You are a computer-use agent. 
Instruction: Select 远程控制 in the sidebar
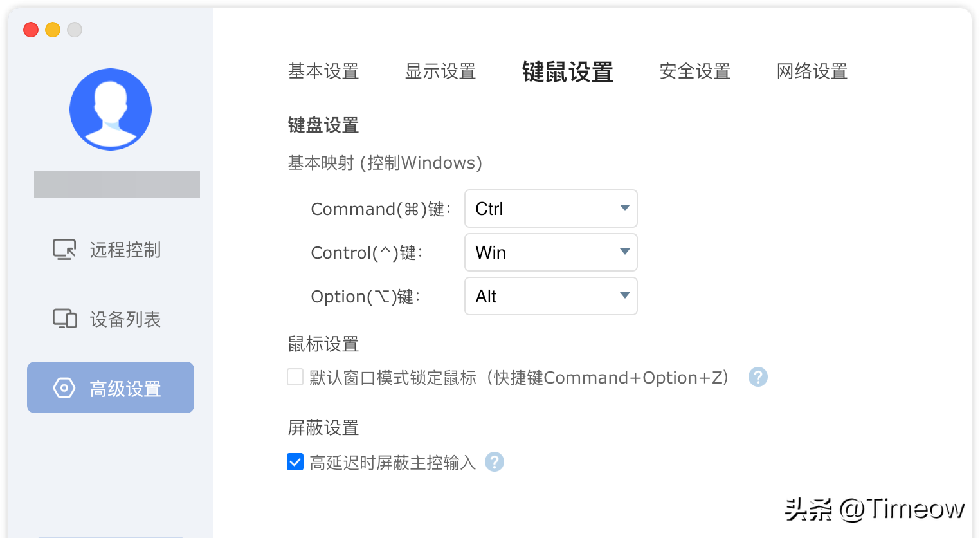coord(125,250)
